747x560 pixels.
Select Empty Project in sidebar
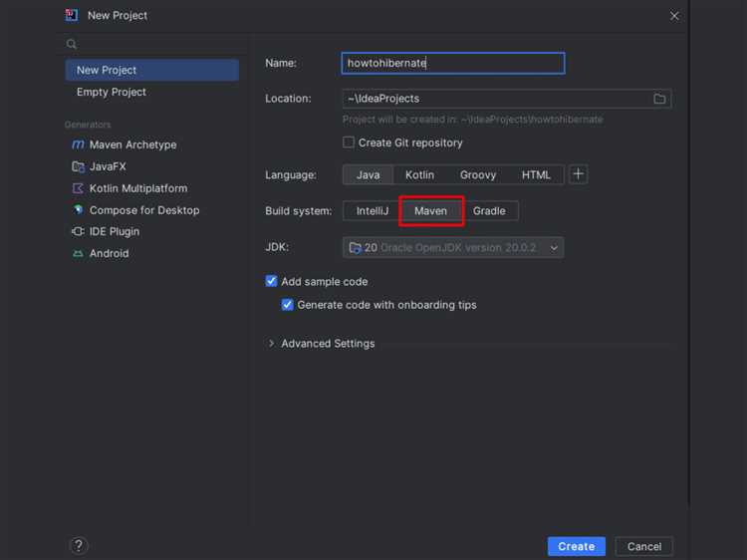pyautogui.click(x=152, y=92)
